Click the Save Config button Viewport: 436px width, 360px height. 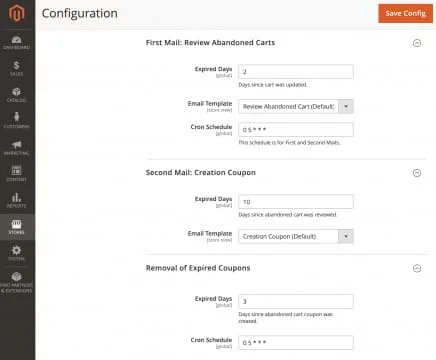tap(405, 13)
